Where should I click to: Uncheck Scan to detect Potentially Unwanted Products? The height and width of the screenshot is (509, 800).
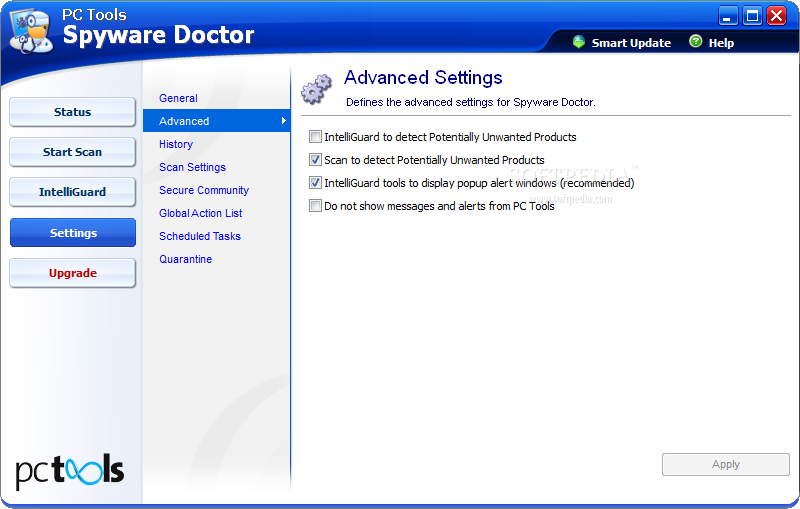pos(315,160)
